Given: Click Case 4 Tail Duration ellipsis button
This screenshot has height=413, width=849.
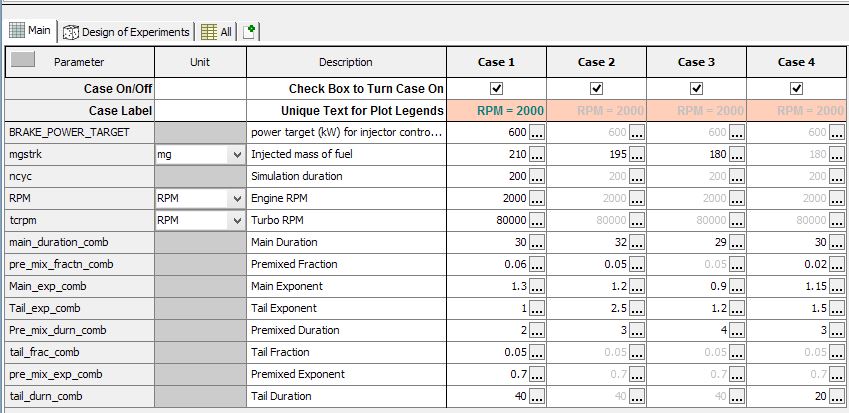Looking at the screenshot, I should 837,397.
